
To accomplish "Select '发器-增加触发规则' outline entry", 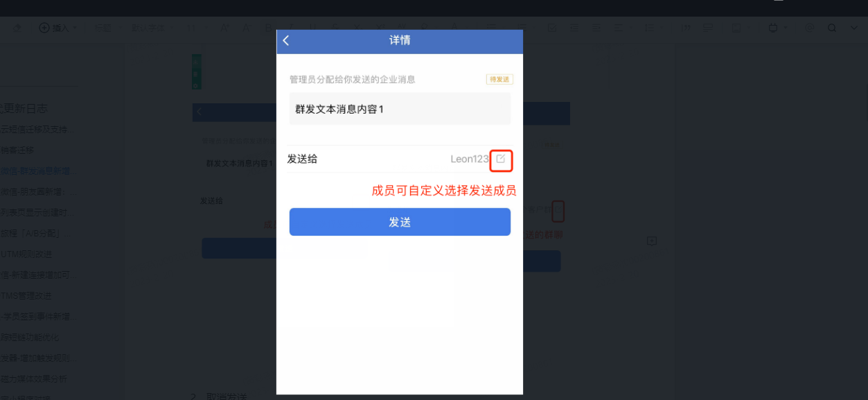I will (39, 358).
